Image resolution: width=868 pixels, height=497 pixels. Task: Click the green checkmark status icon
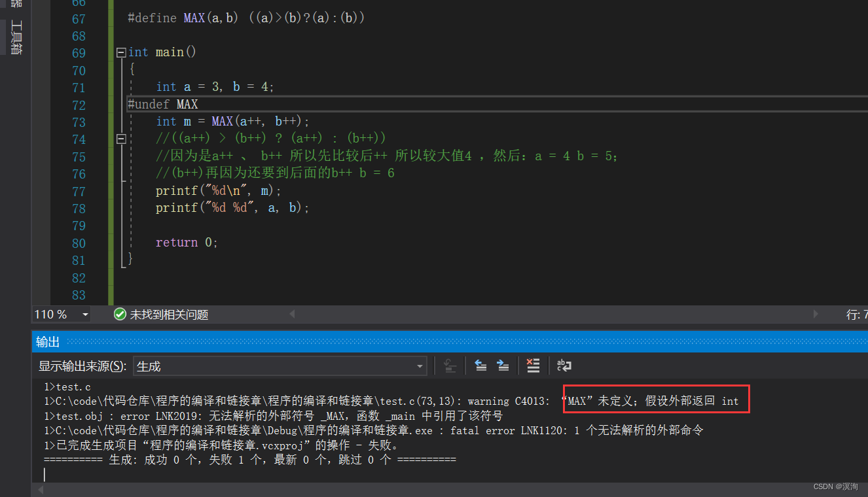click(120, 314)
